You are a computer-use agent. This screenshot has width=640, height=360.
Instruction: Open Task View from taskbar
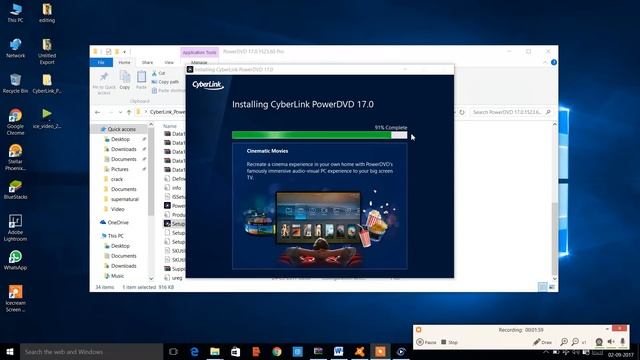(173, 351)
